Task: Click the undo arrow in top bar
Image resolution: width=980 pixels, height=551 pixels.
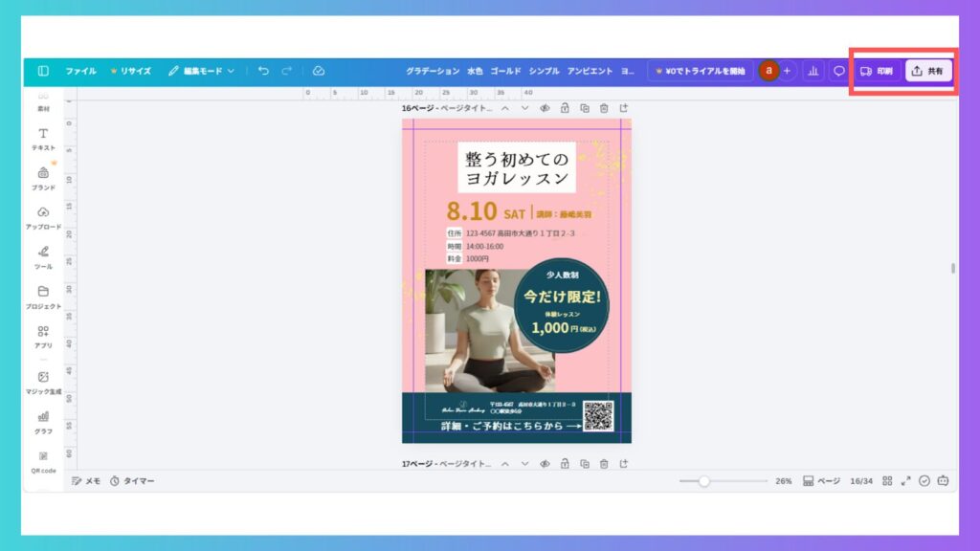Action: (263, 71)
